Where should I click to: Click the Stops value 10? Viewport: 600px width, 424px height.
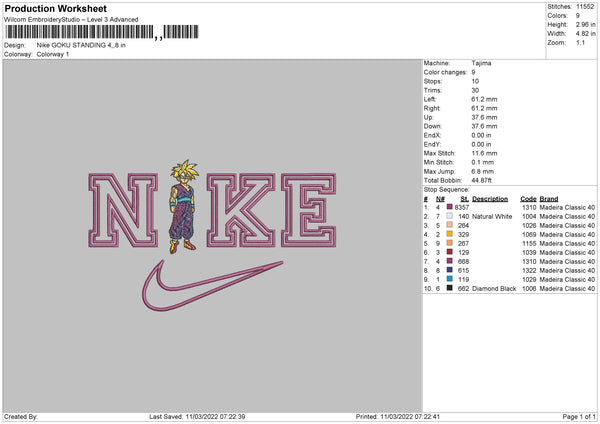coord(475,81)
